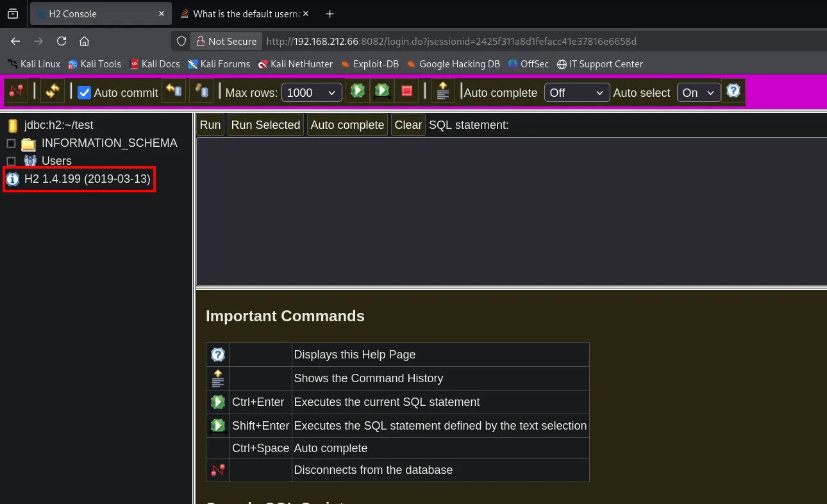Click the Commit icon before Max rows
The width and height of the screenshot is (827, 504).
click(201, 91)
